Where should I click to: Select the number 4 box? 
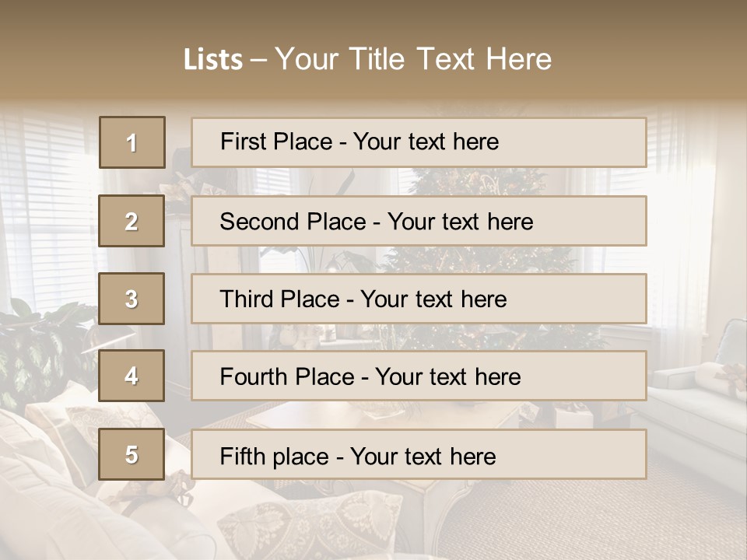pyautogui.click(x=132, y=376)
